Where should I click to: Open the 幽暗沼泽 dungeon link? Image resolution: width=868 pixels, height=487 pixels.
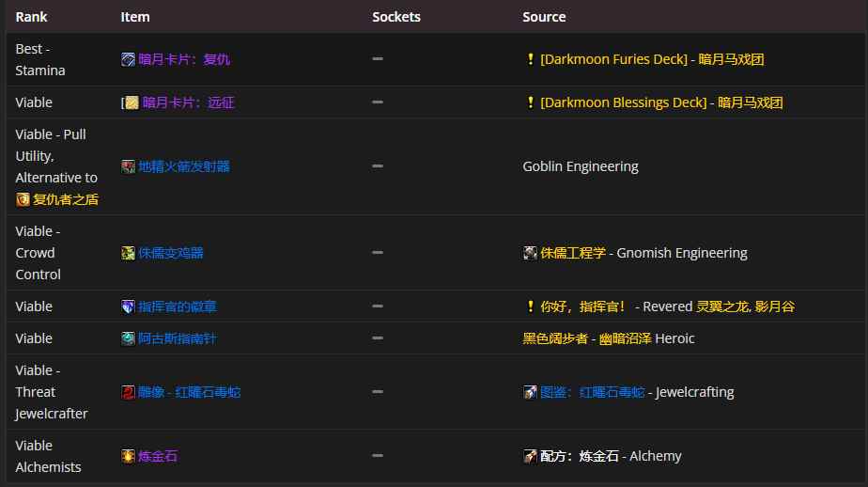(625, 338)
